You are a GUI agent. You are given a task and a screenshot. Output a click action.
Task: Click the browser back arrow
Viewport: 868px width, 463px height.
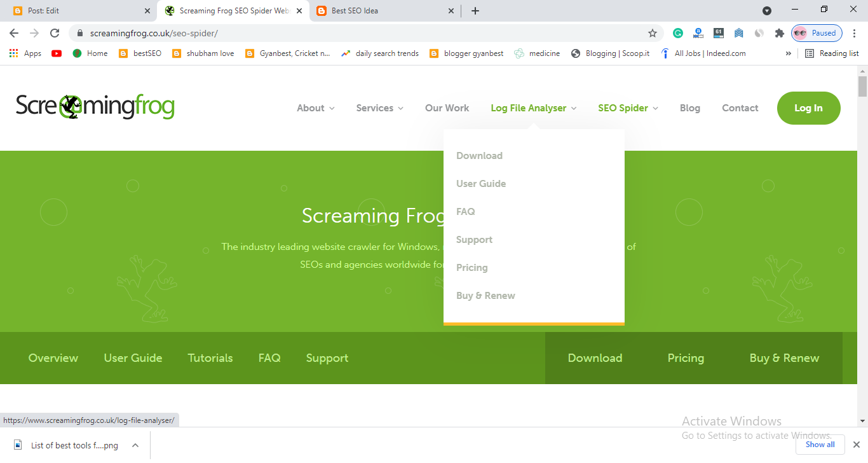tap(14, 33)
